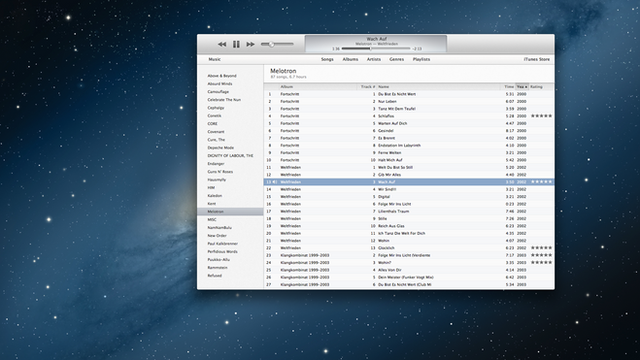640x360 pixels.
Task: Select artist Depeche Mode
Action: click(221, 148)
